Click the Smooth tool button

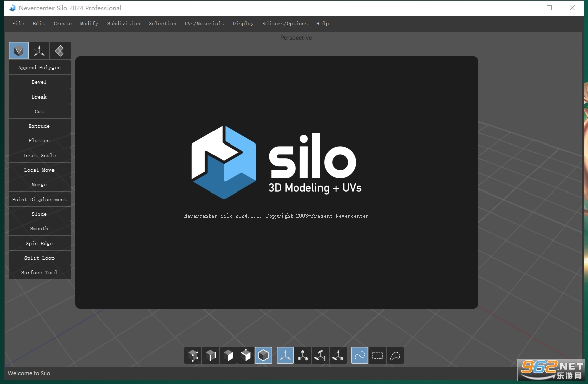point(39,228)
